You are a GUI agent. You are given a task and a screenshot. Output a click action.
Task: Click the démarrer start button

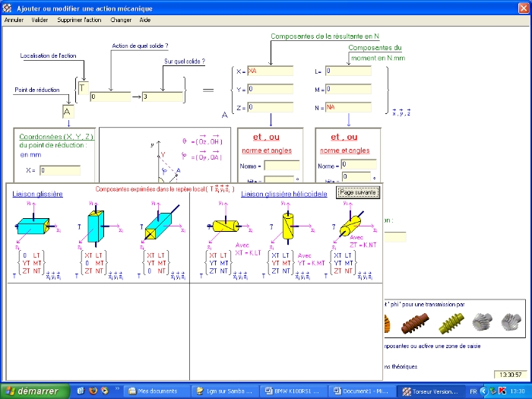click(35, 391)
